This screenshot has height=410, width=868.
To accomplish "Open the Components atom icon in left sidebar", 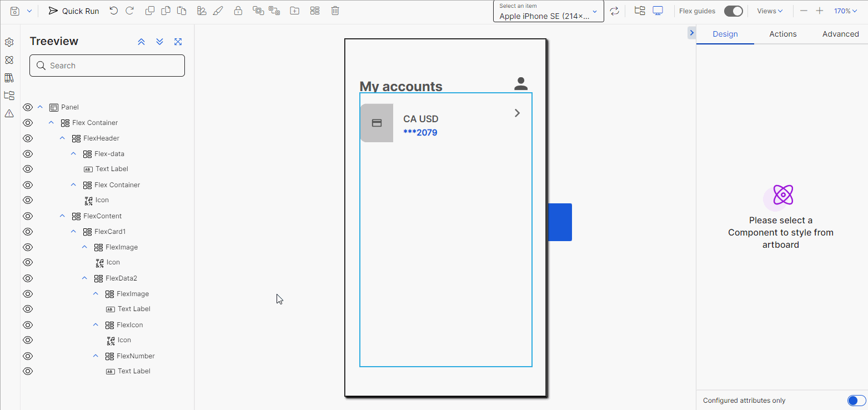I will tap(9, 59).
